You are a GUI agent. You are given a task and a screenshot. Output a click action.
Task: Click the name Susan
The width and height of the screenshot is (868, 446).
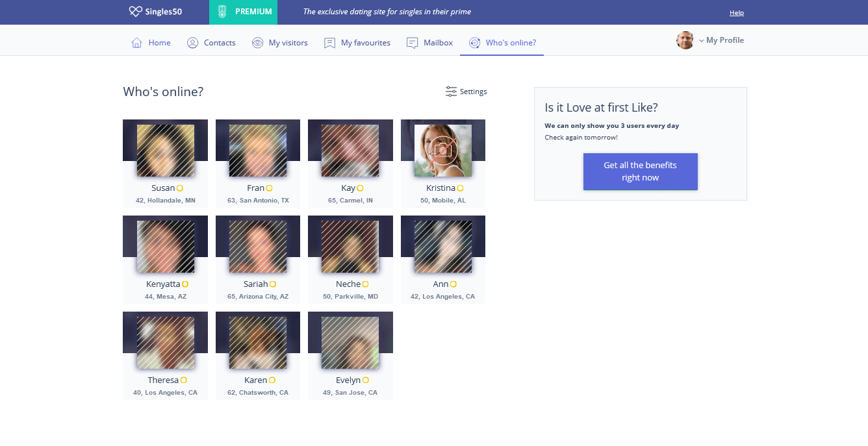tap(163, 188)
